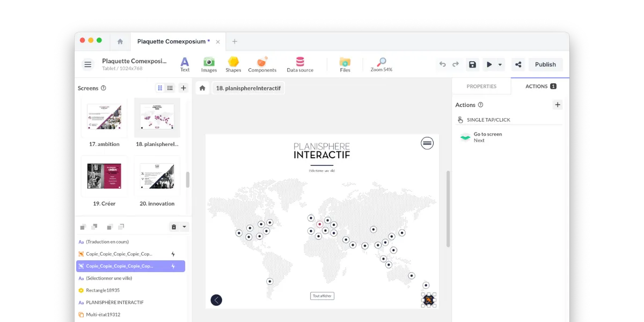Select the 19. Créer screen thumbnail
The height and width of the screenshot is (322, 644).
pyautogui.click(x=104, y=176)
